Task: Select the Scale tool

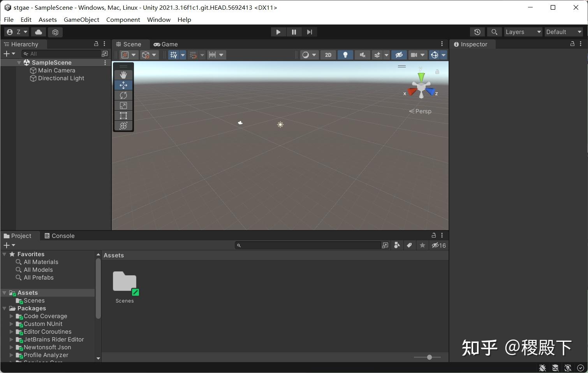Action: click(x=123, y=105)
